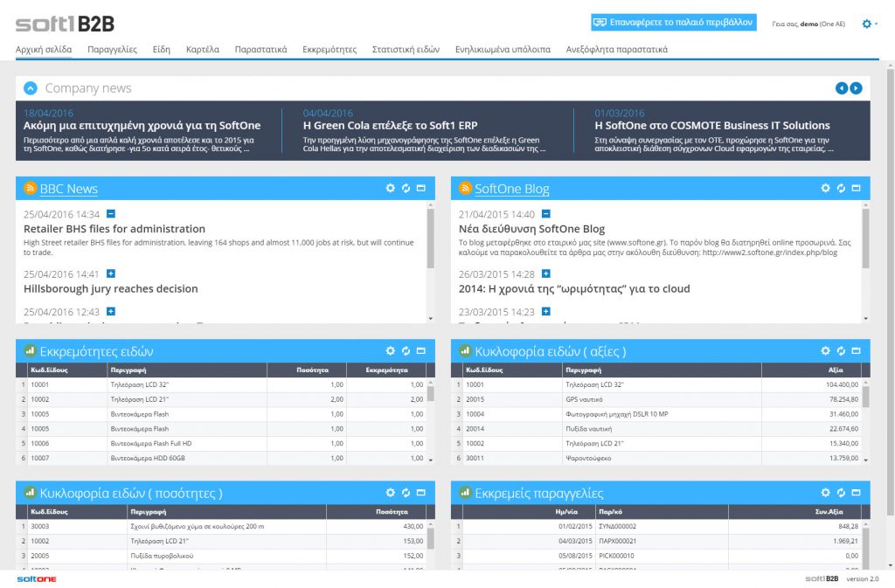Refresh the Κυκλοφορία ειδών ( αξίες ) panel
This screenshot has width=895, height=588.
(x=841, y=350)
